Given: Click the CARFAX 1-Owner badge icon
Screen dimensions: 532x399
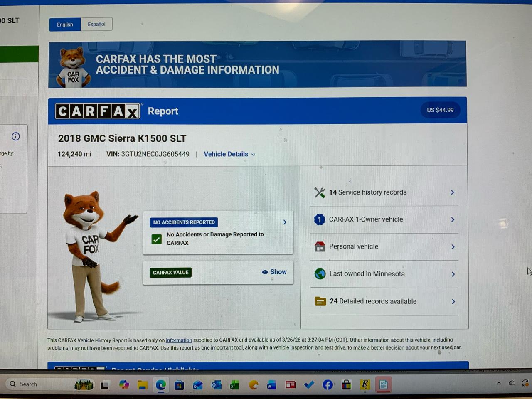Looking at the screenshot, I should click(x=319, y=219).
